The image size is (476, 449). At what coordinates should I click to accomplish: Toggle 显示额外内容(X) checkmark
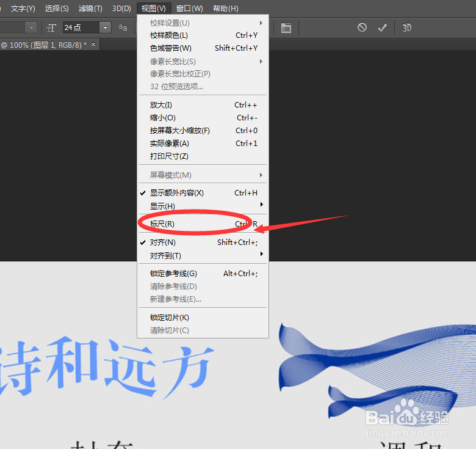click(203, 193)
